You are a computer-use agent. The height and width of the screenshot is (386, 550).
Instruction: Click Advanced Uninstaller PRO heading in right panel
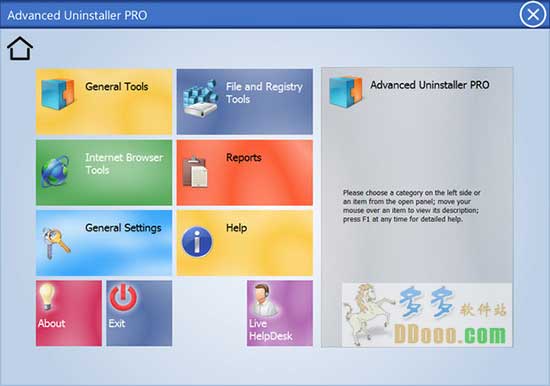pos(430,85)
